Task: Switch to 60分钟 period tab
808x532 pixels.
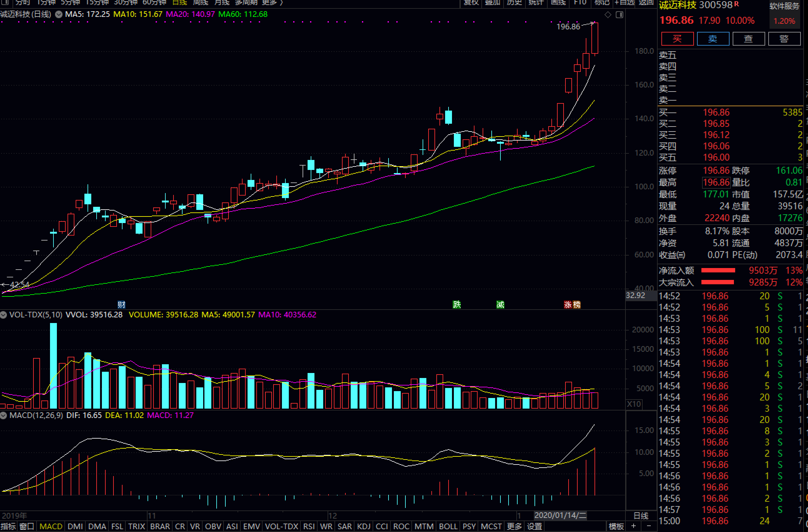Action: pos(154,2)
